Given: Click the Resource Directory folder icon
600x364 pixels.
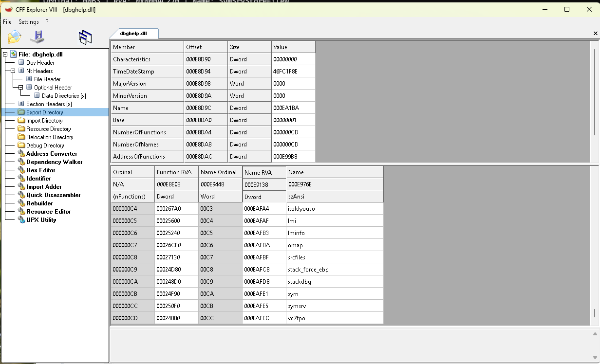Looking at the screenshot, I should click(x=21, y=128).
